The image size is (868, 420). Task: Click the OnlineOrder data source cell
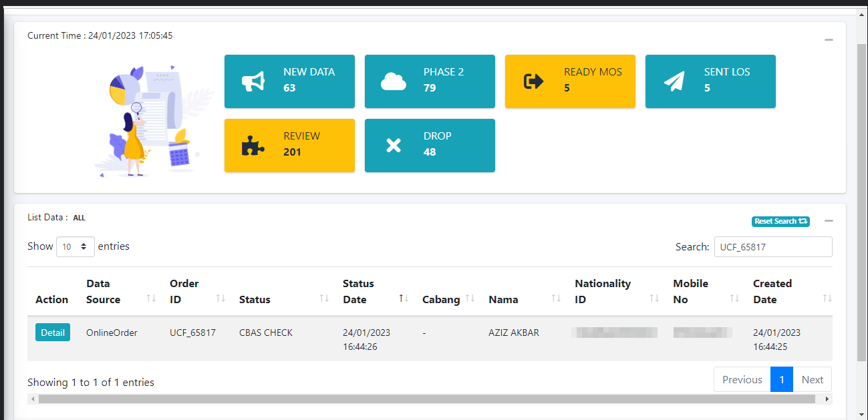(x=112, y=333)
